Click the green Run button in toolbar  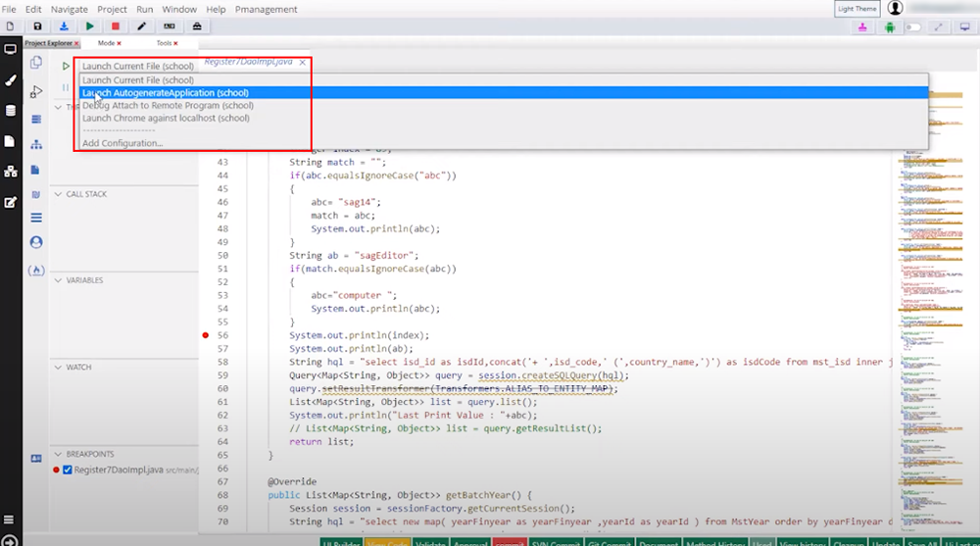pyautogui.click(x=90, y=26)
